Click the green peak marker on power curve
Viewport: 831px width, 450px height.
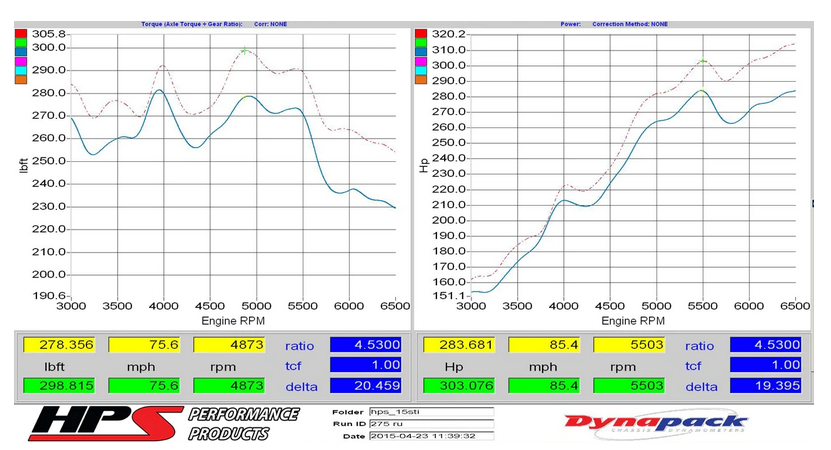[703, 61]
